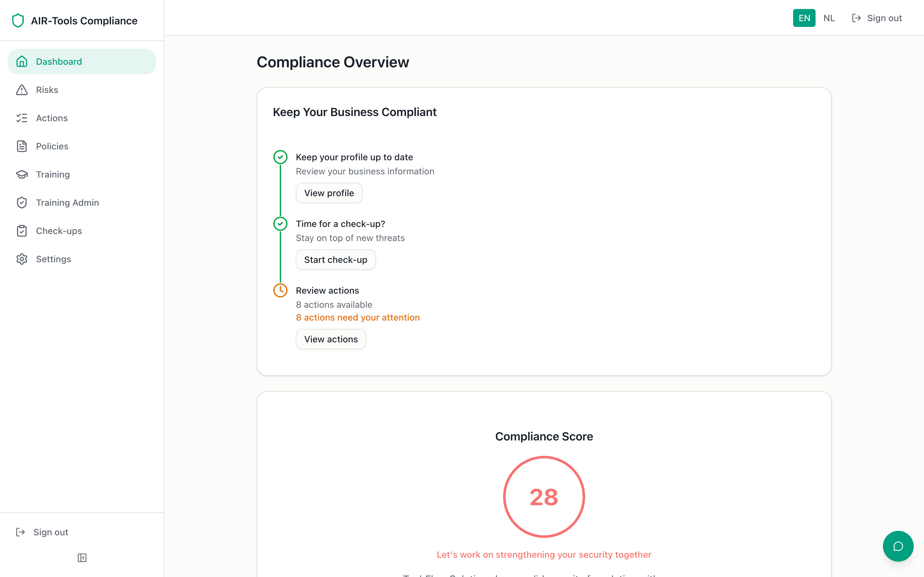
Task: Click the Training Admin shield icon
Action: (x=22, y=202)
